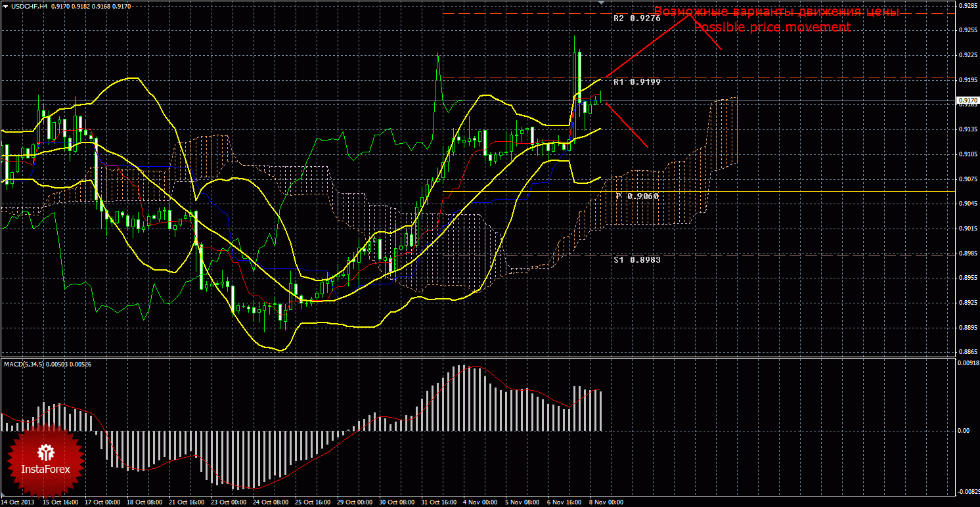980x507 pixels.
Task: Click the R2 0.9276 resistance label
Action: [x=636, y=18]
